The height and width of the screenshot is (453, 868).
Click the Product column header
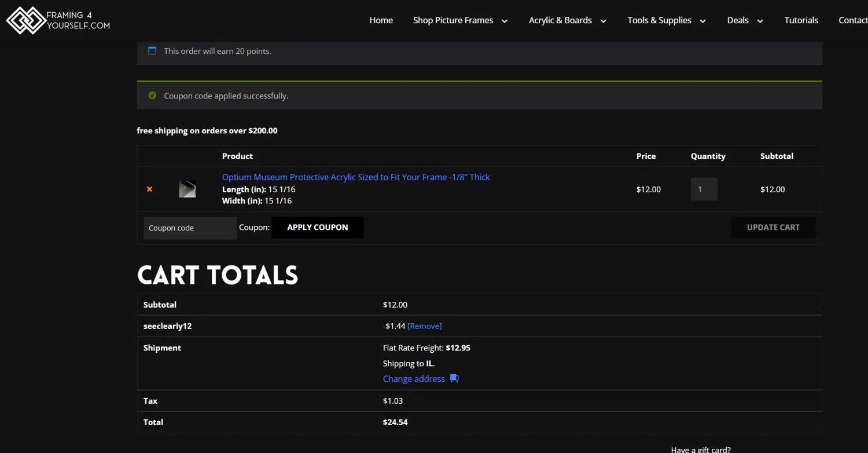(237, 156)
